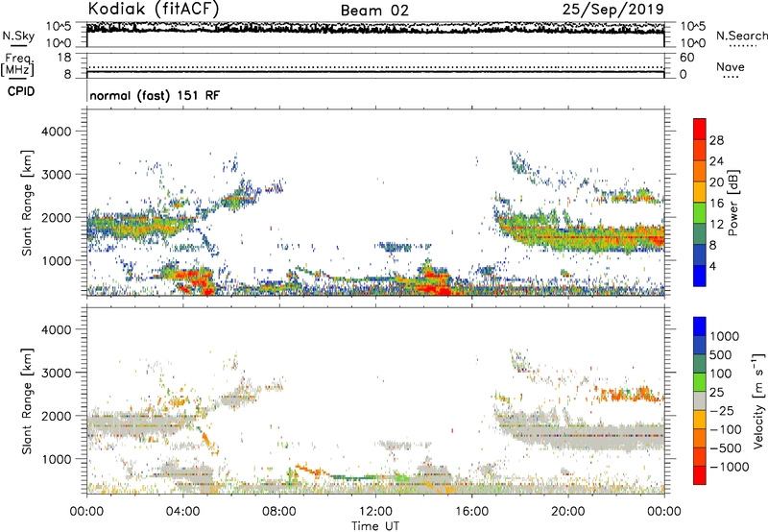The height and width of the screenshot is (532, 768).
Task: Click the "24" tick on Power colorbar
Action: click(716, 161)
